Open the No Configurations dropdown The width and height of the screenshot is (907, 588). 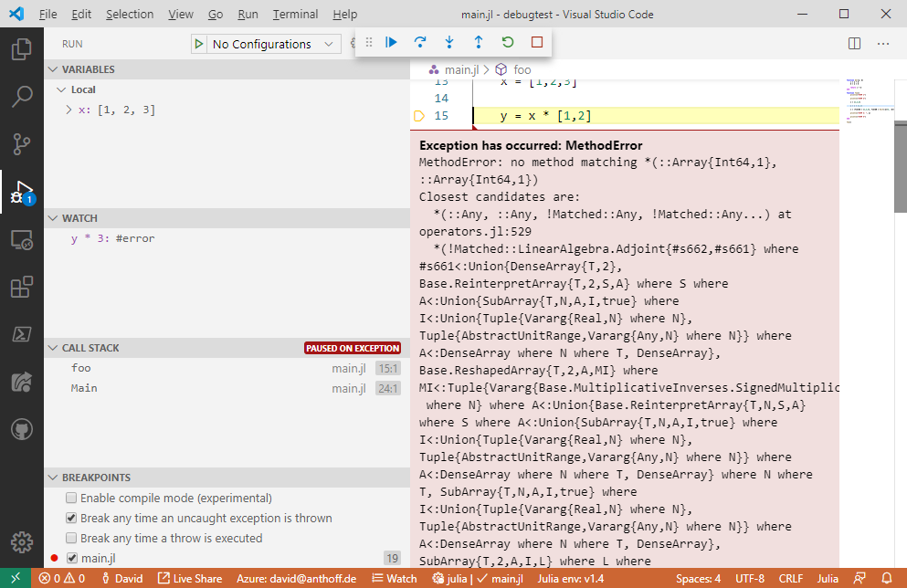tap(265, 43)
